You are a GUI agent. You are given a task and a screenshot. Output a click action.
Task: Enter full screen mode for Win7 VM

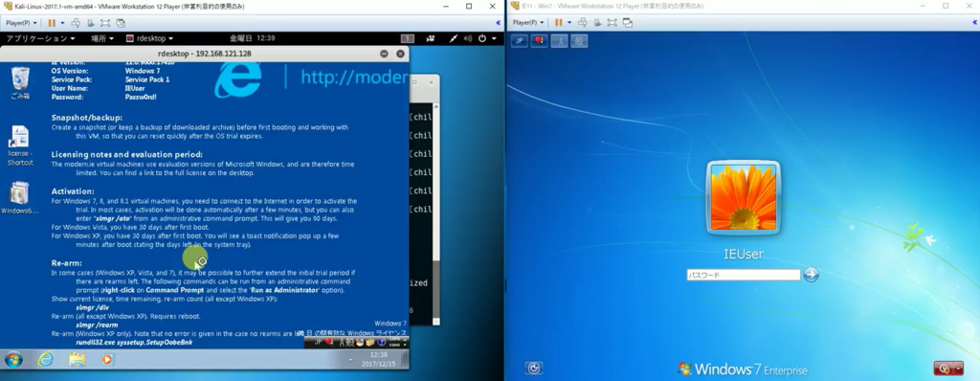(612, 23)
